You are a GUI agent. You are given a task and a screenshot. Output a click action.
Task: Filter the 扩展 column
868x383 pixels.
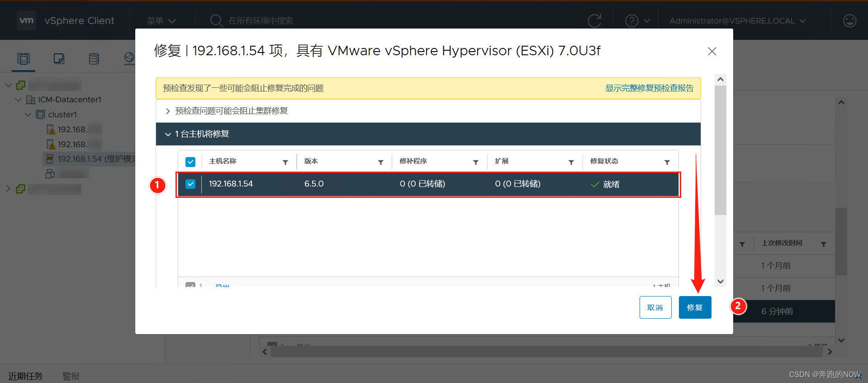click(571, 162)
